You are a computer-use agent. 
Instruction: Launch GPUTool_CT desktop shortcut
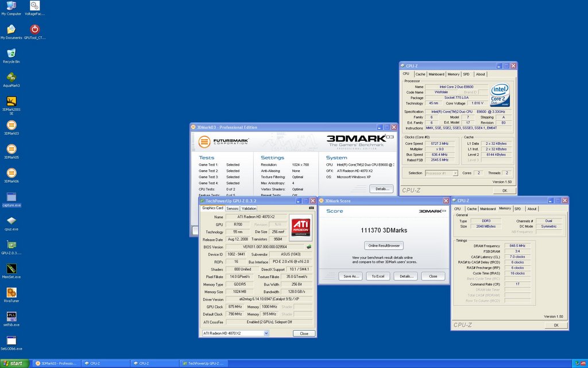34,32
